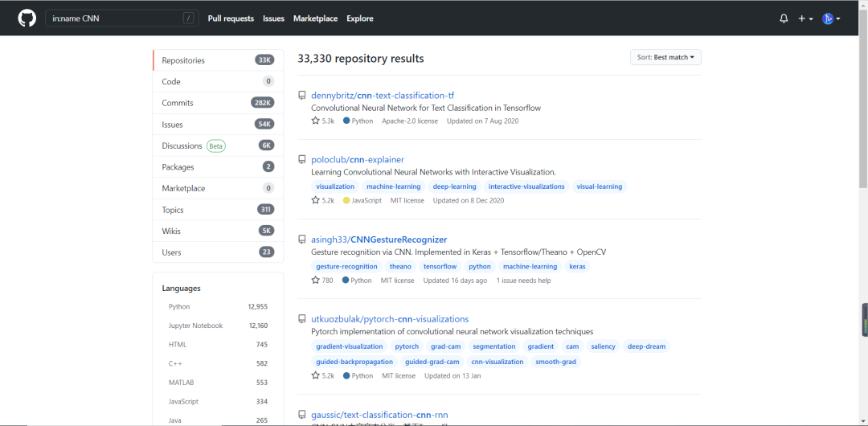This screenshot has width=868, height=426.
Task: Select the sidebar Marketplace filter with 0
Action: [x=218, y=188]
